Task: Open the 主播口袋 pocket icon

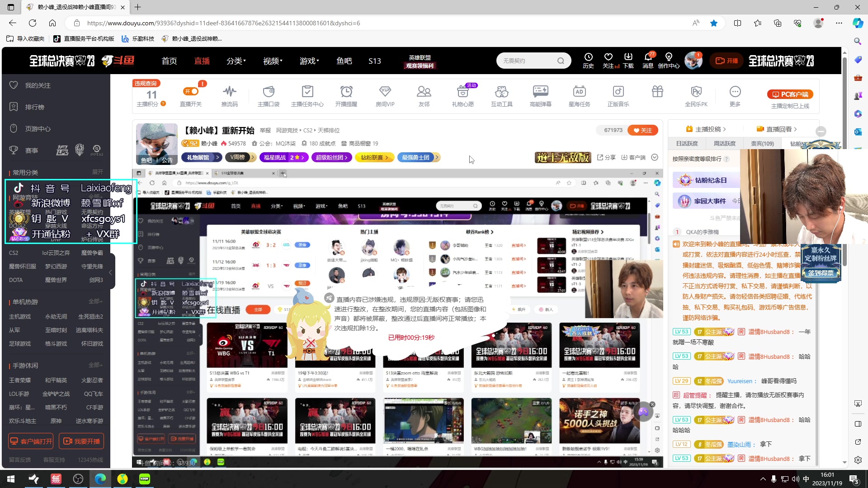Action: click(x=269, y=92)
